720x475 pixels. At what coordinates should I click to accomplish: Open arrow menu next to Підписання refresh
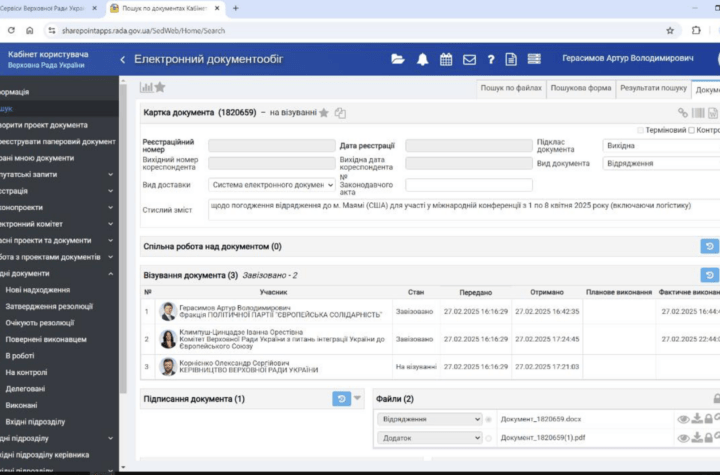click(357, 398)
